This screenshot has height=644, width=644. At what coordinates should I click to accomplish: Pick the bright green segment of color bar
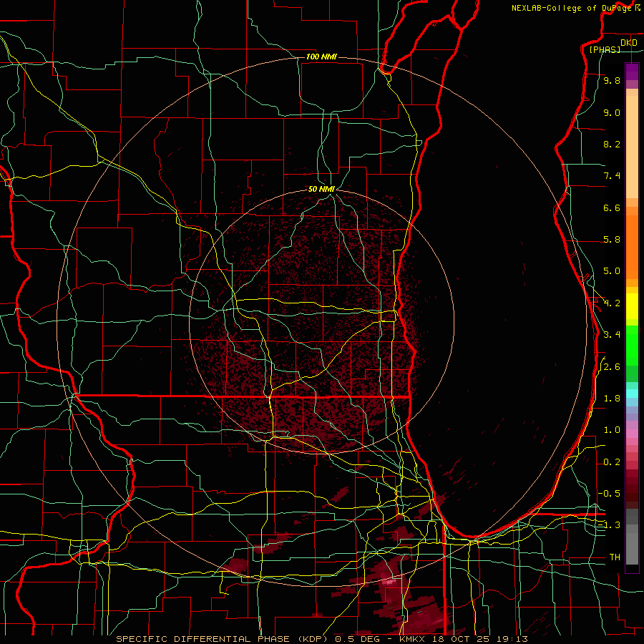tap(632, 345)
